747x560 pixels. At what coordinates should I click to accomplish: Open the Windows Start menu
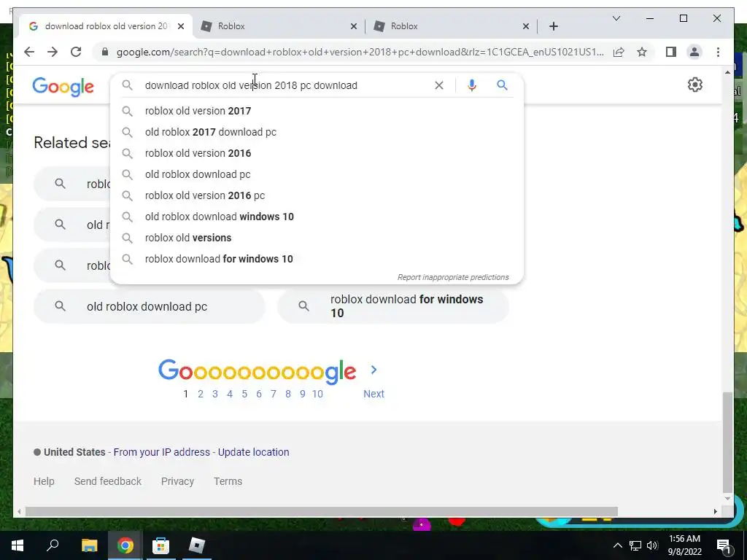tap(18, 545)
